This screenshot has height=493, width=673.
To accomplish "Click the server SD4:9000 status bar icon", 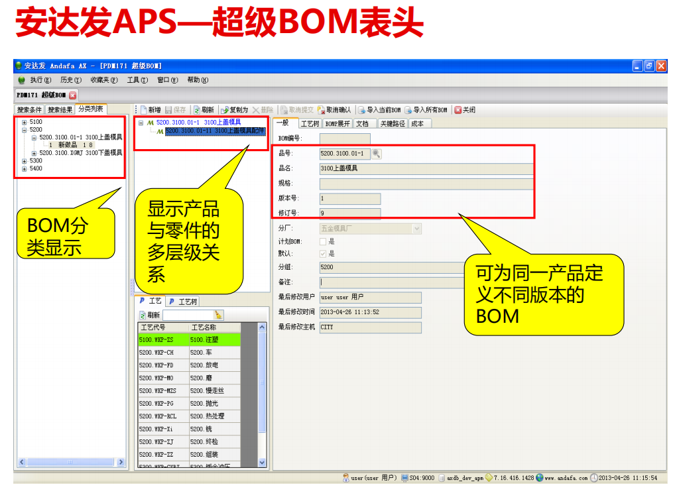I will coord(404,478).
